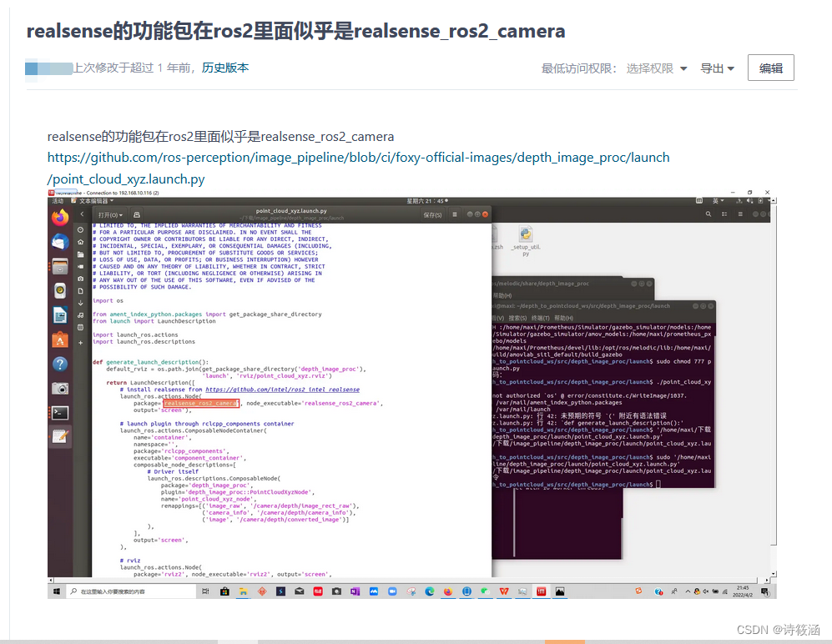This screenshot has height=644, width=832.
Task: Open Ubuntu Software from the dock
Action: click(x=60, y=340)
